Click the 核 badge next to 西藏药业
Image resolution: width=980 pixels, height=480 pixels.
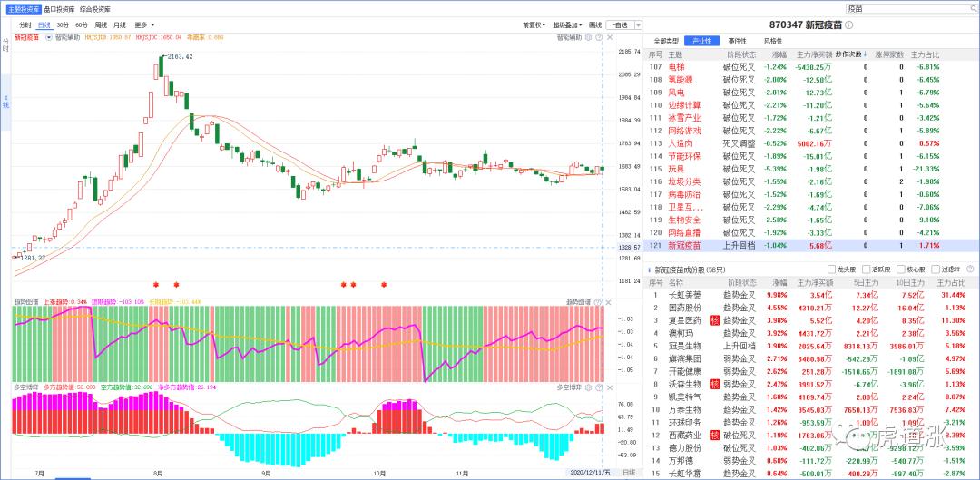tap(714, 435)
